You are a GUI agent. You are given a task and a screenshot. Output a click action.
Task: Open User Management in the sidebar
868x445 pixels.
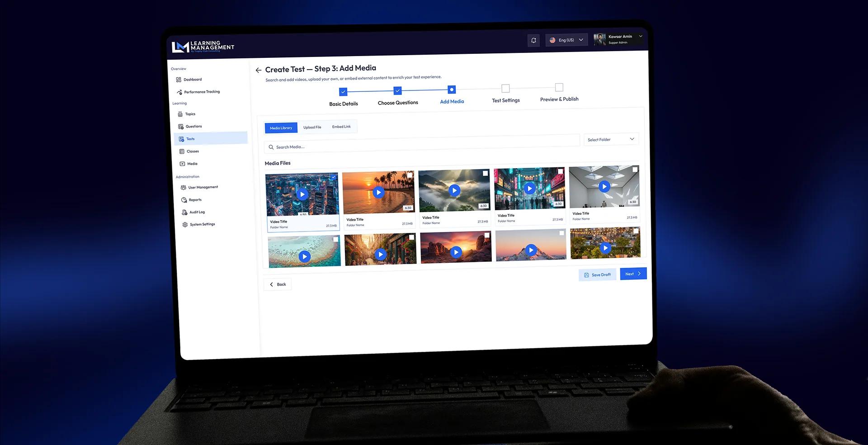point(199,187)
